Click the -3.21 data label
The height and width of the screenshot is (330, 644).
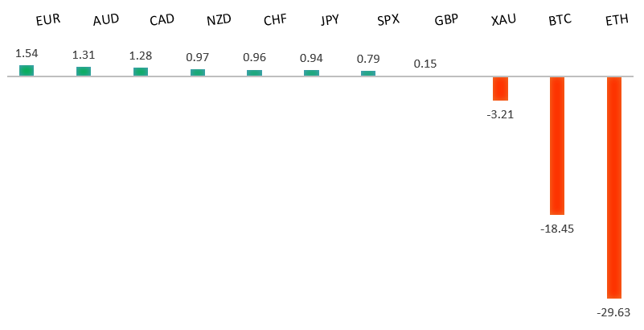click(x=500, y=114)
